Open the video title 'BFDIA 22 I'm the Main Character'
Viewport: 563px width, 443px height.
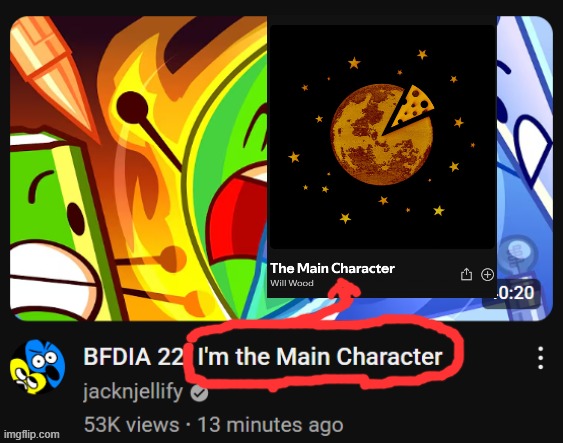pos(263,356)
